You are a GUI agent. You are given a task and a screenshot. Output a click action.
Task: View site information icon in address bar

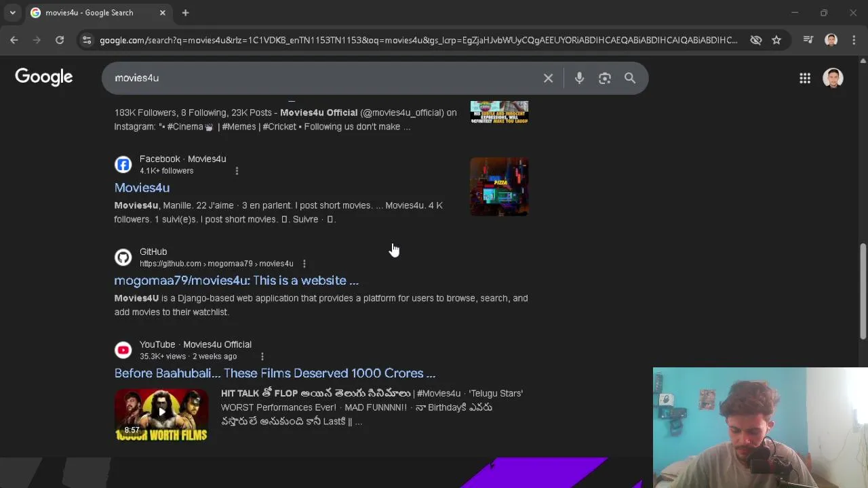point(87,40)
